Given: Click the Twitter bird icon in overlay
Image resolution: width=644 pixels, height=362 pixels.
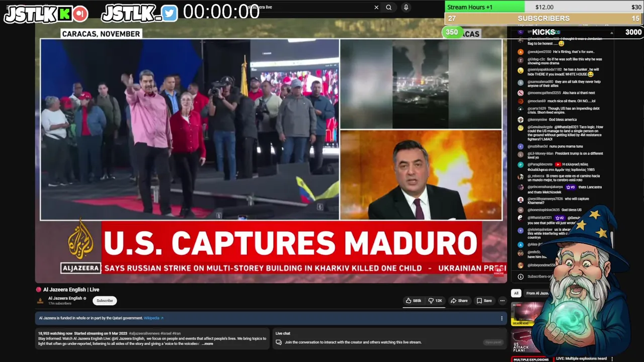Looking at the screenshot, I should point(170,14).
